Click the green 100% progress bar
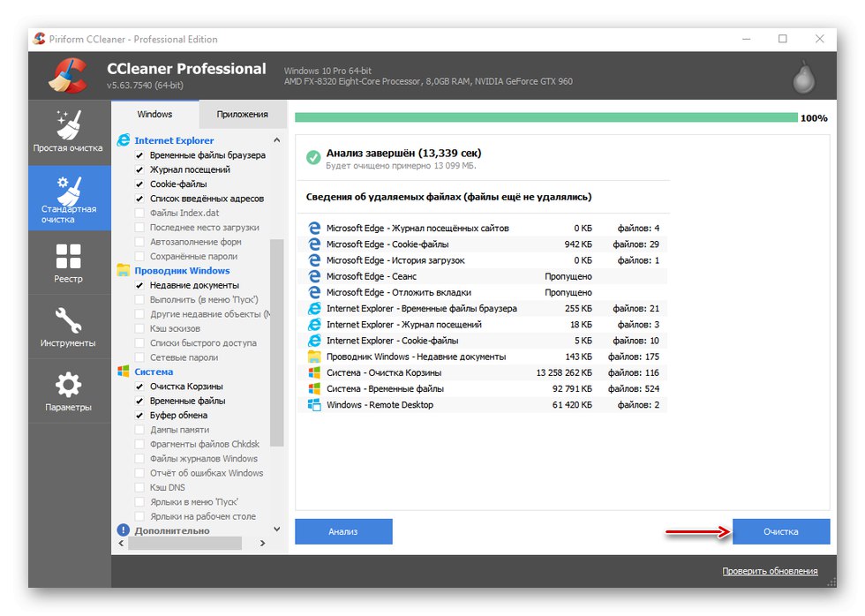The width and height of the screenshot is (865, 616). [x=546, y=117]
